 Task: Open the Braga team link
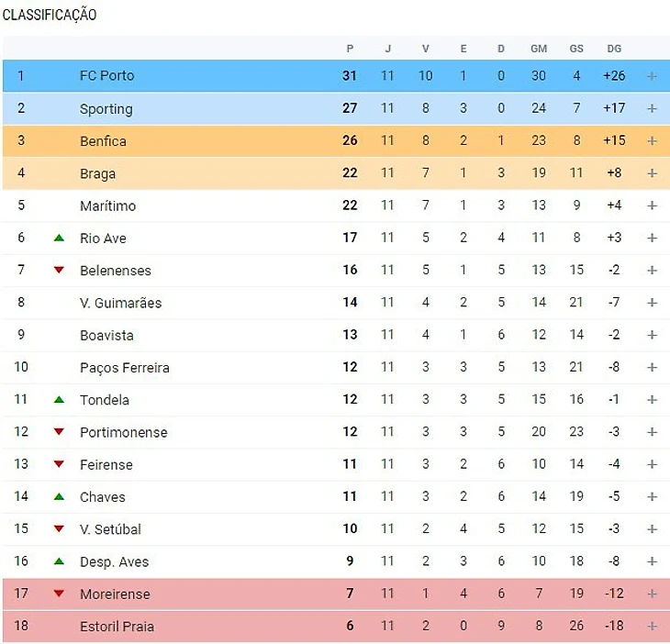coord(97,173)
